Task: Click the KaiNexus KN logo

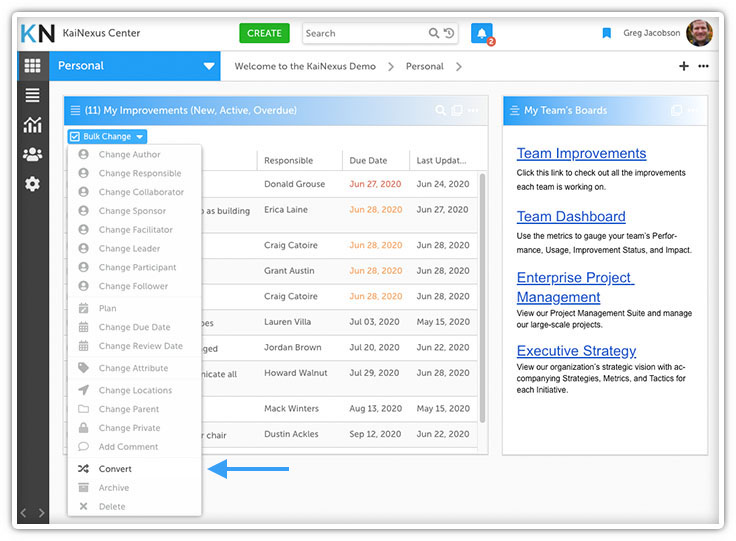Action: (x=38, y=33)
